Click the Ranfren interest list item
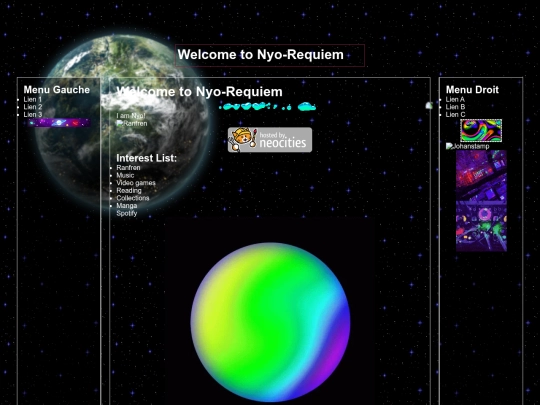The height and width of the screenshot is (405, 540). pos(128,168)
